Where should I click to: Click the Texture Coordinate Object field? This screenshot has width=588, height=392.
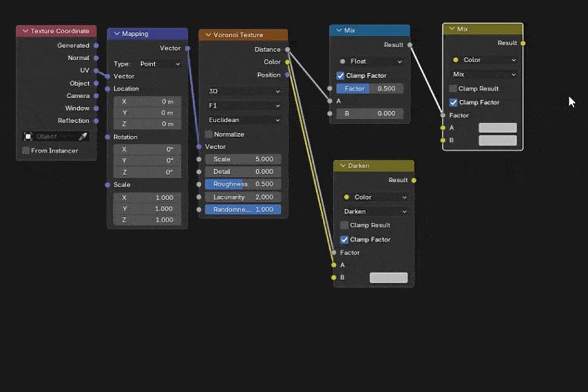tap(56, 137)
